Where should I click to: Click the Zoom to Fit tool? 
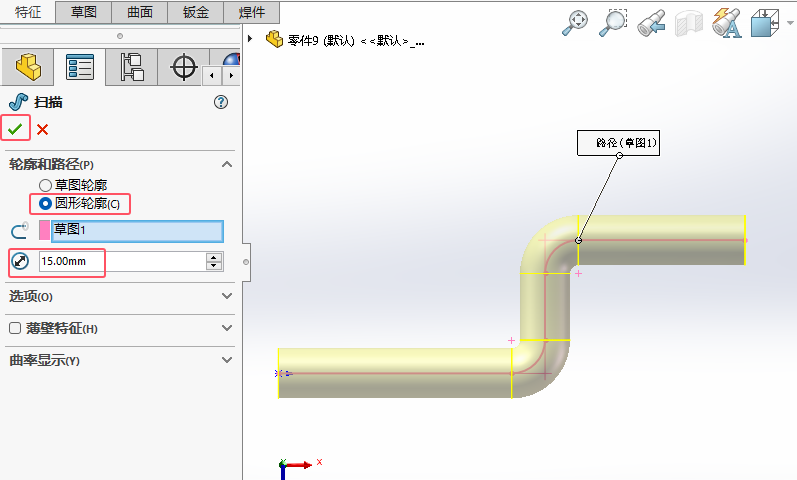click(574, 23)
